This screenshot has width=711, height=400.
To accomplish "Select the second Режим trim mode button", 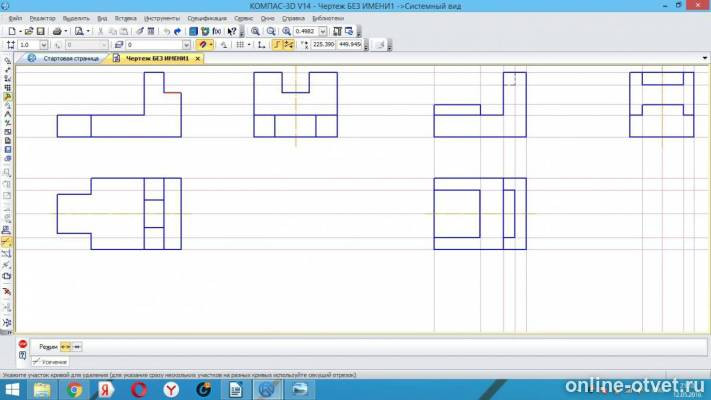I will coord(77,347).
